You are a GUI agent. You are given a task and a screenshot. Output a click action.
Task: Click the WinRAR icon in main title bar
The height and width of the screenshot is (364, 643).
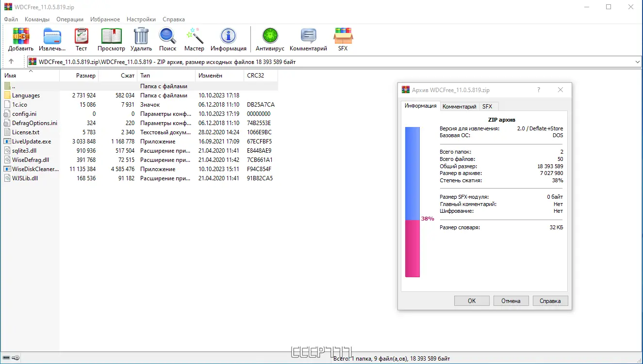click(8, 7)
